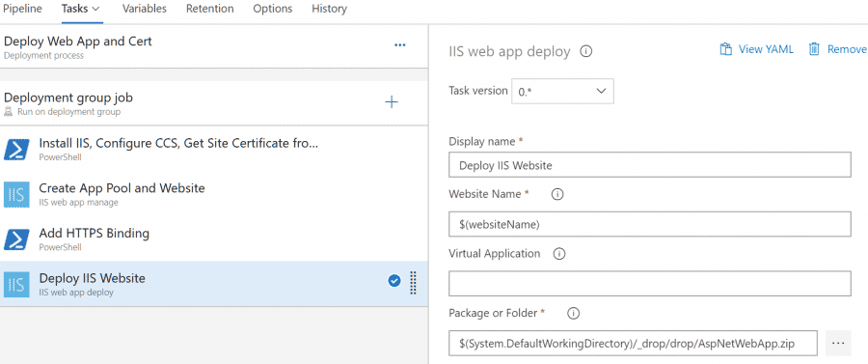This screenshot has width=868, height=364.
Task: Select the Deployment group job item
Action: coord(214,103)
